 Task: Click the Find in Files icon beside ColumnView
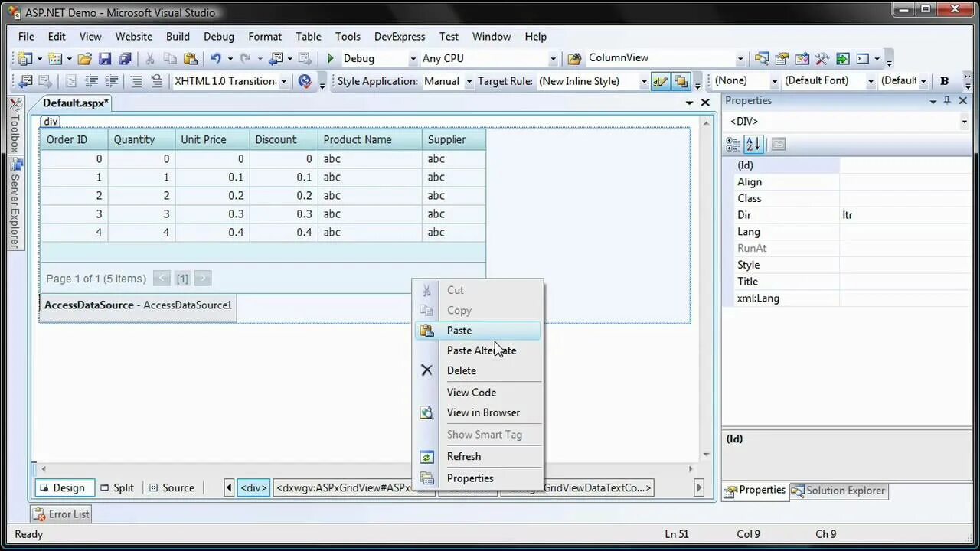pyautogui.click(x=575, y=58)
